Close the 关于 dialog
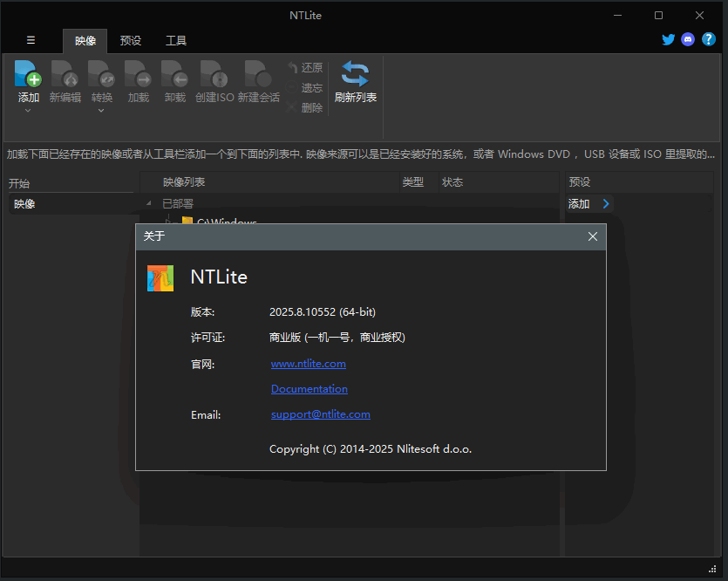The image size is (728, 581). pyautogui.click(x=593, y=236)
